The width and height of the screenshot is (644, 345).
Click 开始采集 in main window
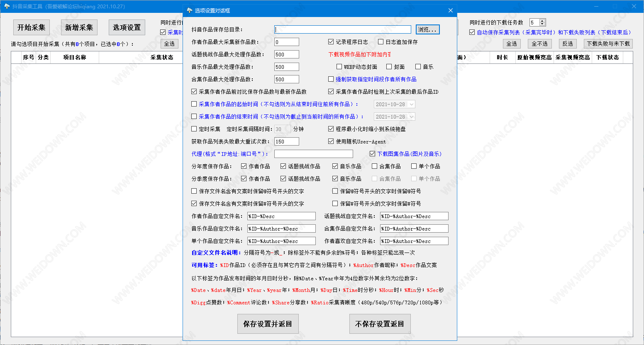pyautogui.click(x=32, y=27)
